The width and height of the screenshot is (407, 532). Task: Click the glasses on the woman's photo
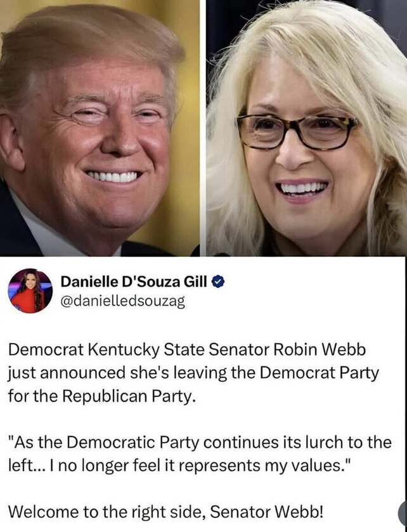point(297,132)
